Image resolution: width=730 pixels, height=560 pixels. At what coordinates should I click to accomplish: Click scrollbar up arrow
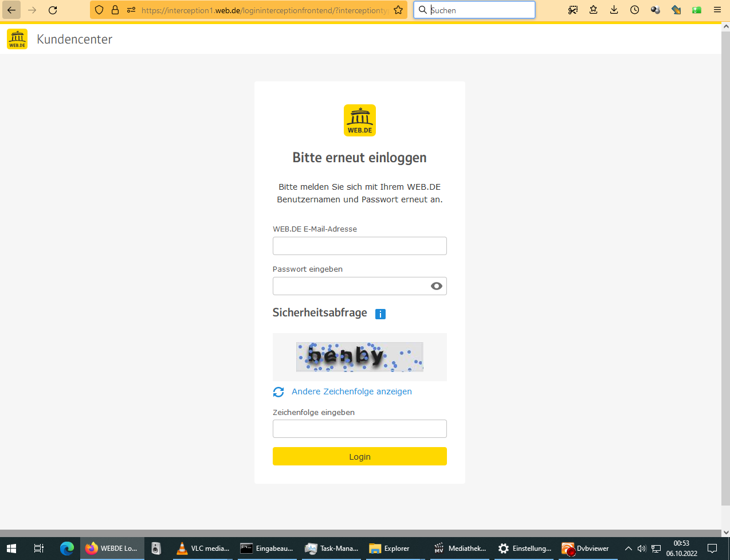[725, 26]
